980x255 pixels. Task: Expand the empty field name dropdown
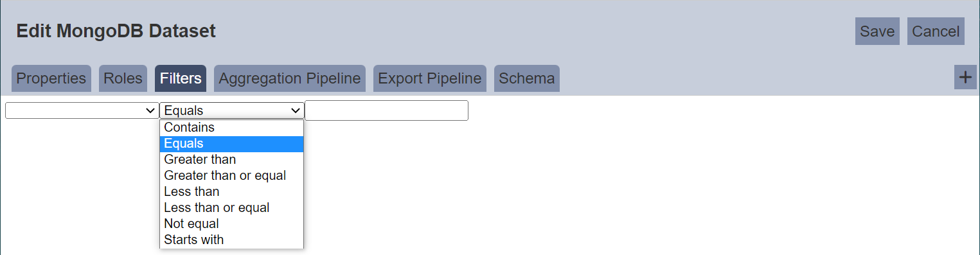tap(82, 110)
